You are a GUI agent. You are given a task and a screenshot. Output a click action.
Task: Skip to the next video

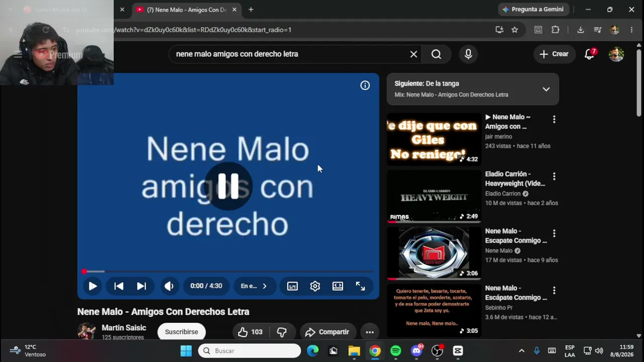click(141, 286)
